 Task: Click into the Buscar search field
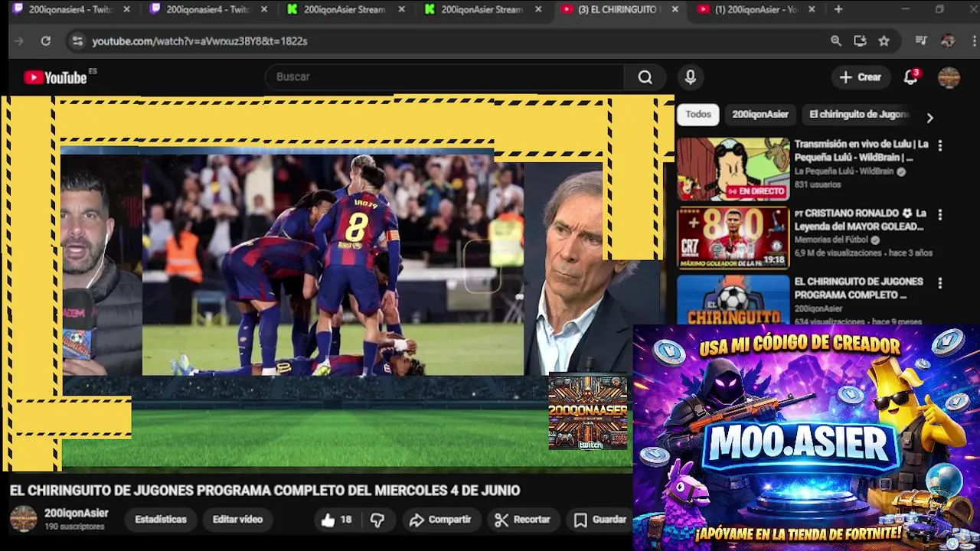[x=444, y=77]
